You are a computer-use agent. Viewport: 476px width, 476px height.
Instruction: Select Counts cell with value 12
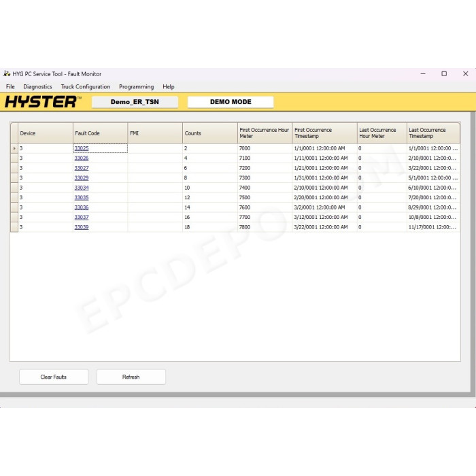pyautogui.click(x=210, y=198)
